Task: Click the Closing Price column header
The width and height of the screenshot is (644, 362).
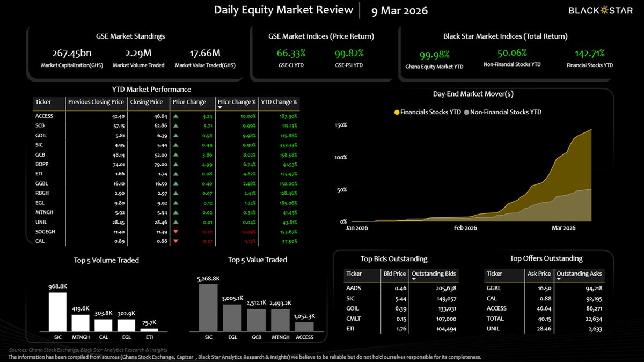Action: (x=147, y=102)
